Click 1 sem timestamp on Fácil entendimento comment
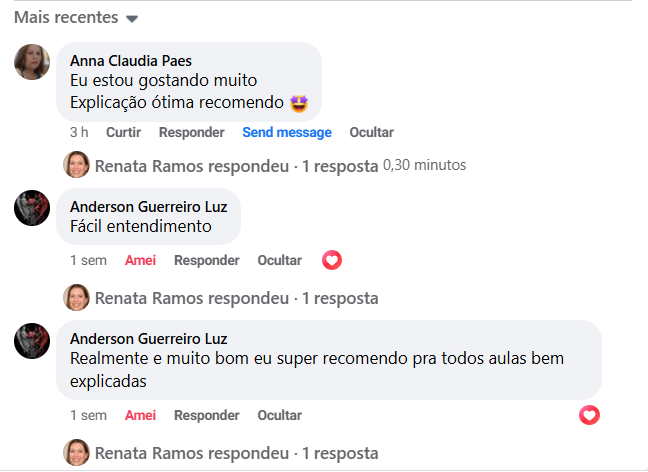 point(88,260)
